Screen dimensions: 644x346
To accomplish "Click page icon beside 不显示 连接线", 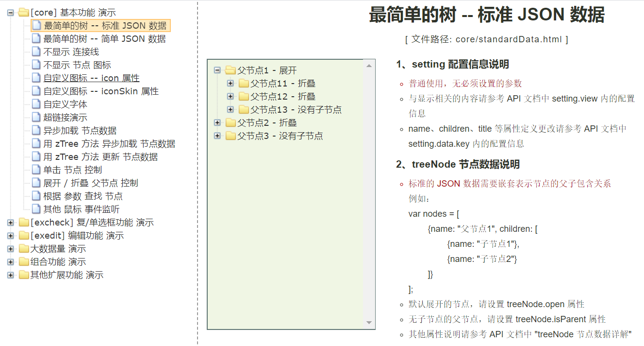I will 36,52.
